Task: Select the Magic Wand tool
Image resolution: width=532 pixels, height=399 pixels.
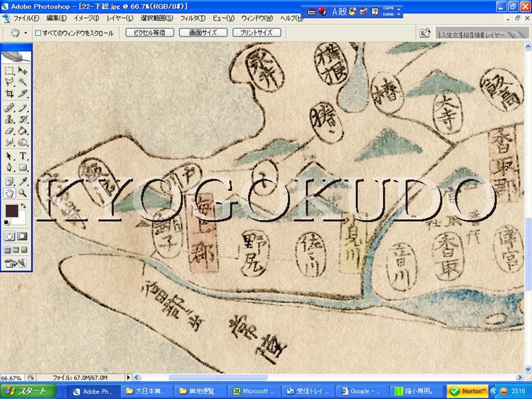Action: [x=22, y=82]
